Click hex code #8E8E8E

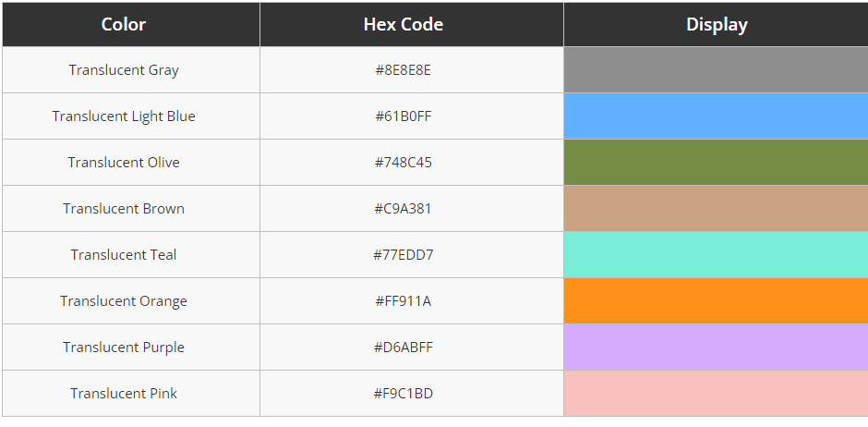pyautogui.click(x=403, y=70)
